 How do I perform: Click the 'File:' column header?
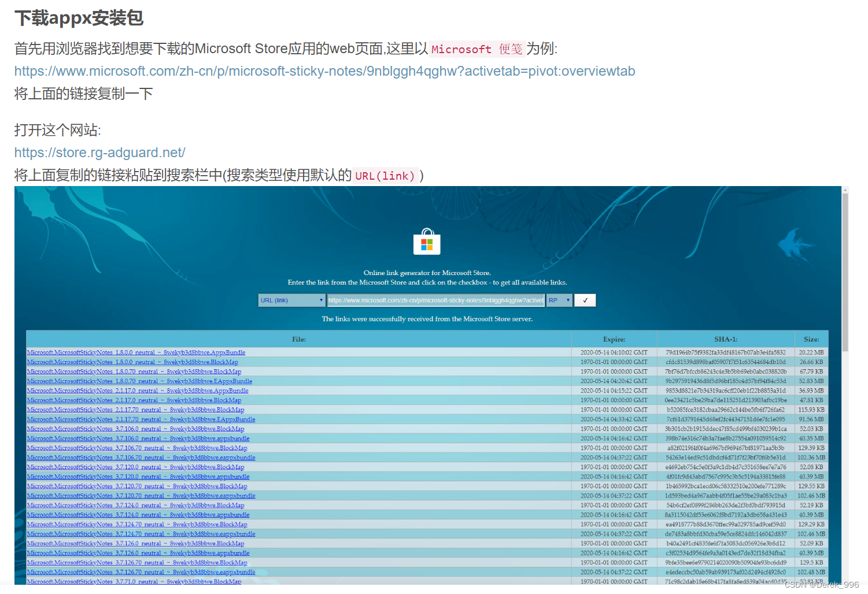[299, 339]
